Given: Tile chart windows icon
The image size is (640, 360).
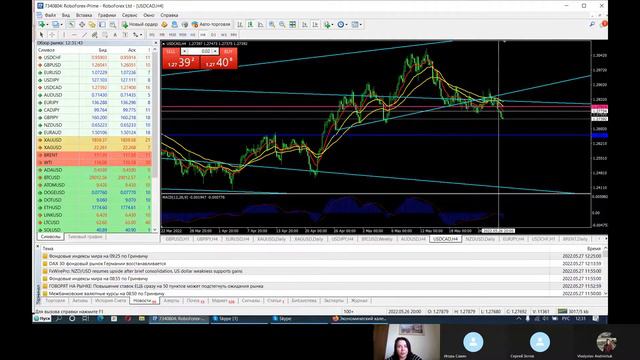Looking at the screenshot, I should pyautogui.click(x=293, y=24).
